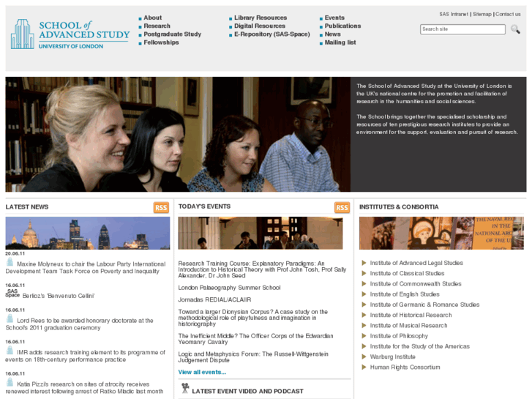Open the Postgraduate Study menu item
This screenshot has height=399, width=532.
pos(173,34)
